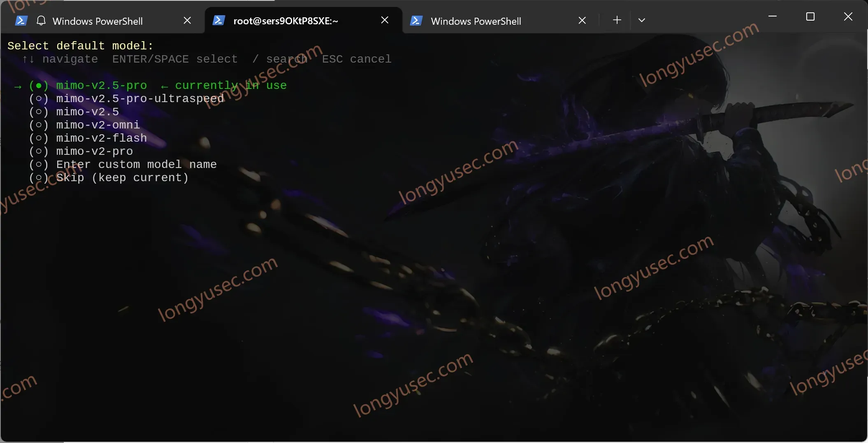This screenshot has width=868, height=443.
Task: Choose the Skip (keep current) radio
Action: 39,178
